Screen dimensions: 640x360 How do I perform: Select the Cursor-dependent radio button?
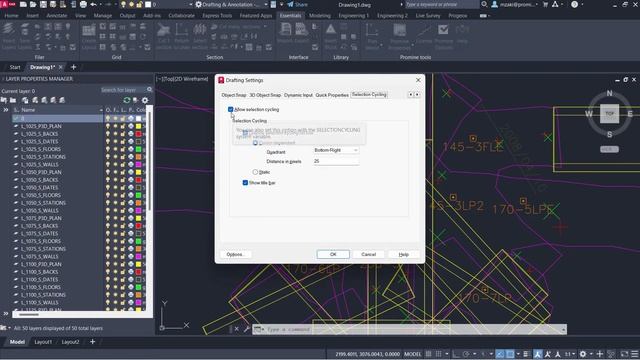click(x=256, y=143)
